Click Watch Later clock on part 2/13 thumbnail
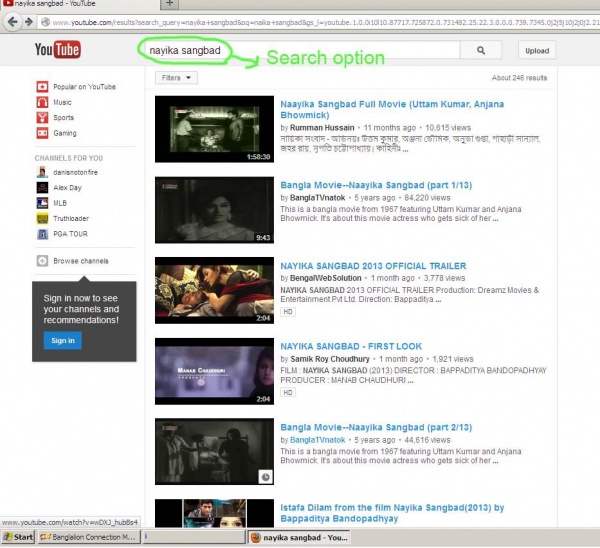The height and width of the screenshot is (548, 600). pyautogui.click(x=266, y=477)
